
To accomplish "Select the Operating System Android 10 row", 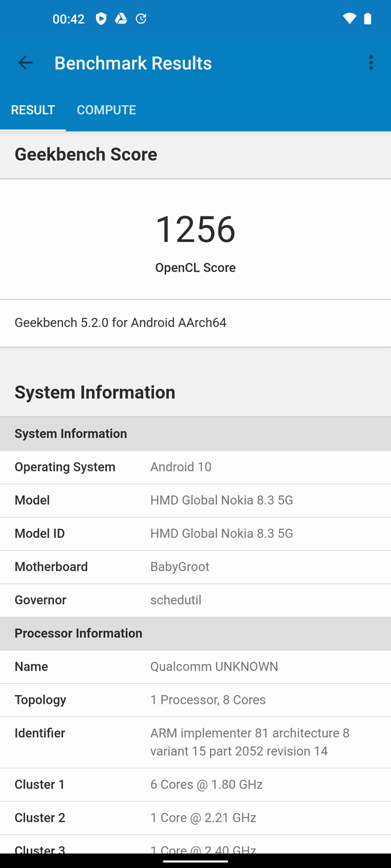I will coord(195,467).
